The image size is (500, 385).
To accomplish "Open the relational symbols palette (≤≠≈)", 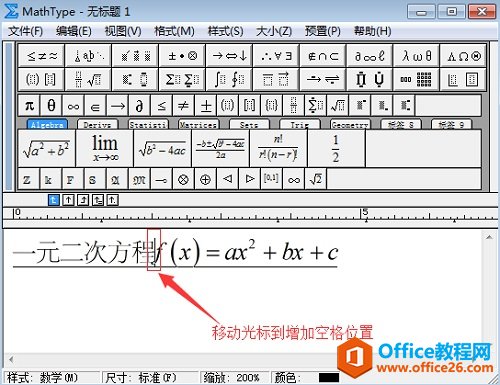I will coord(41,56).
